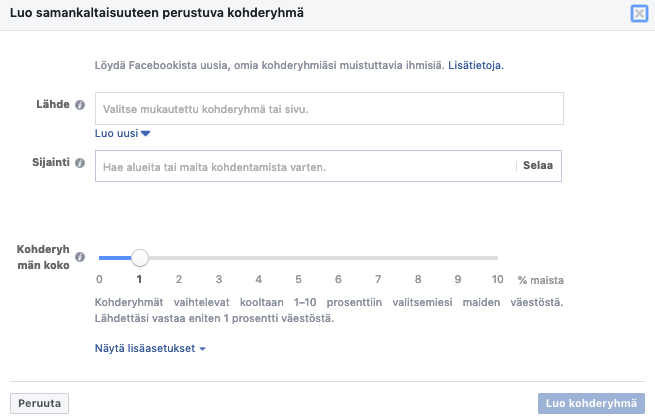Click the info icon next to Lähde
The image size is (655, 419).
tap(80, 104)
